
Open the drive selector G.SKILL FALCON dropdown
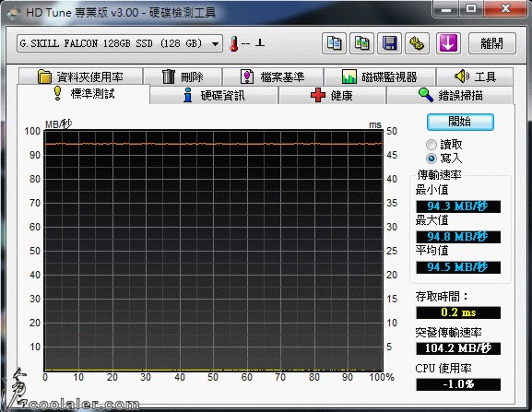[x=120, y=43]
